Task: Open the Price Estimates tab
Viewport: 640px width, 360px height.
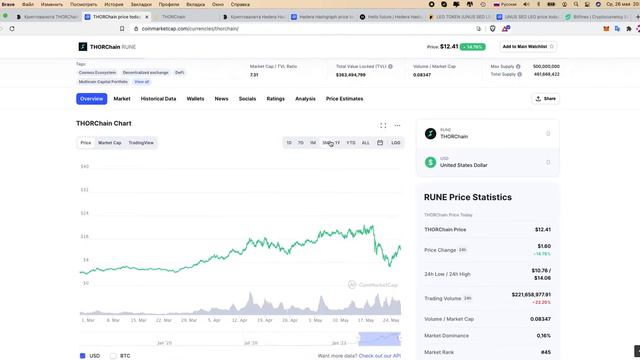Action: click(344, 99)
